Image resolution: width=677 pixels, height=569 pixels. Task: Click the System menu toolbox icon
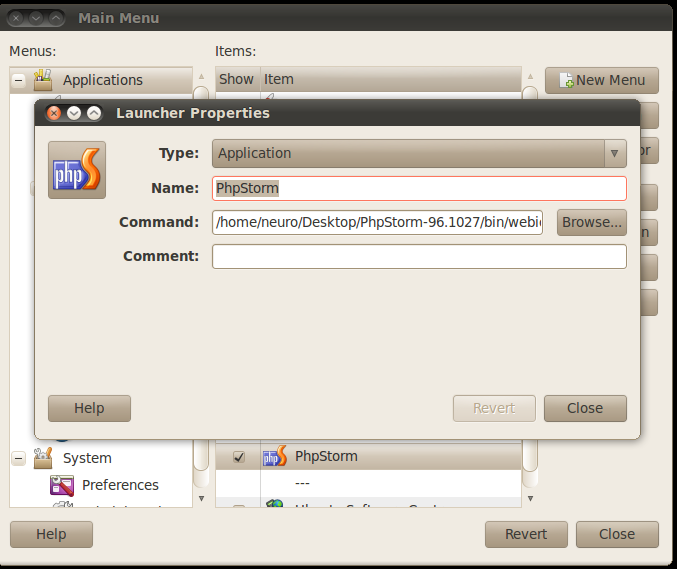point(43,458)
